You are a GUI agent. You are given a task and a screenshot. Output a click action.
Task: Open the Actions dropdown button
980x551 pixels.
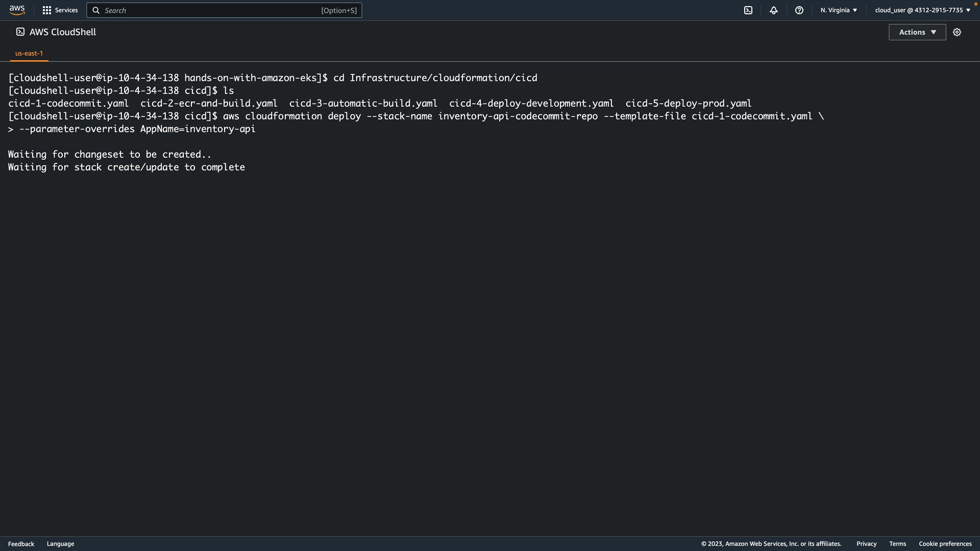[x=917, y=32]
